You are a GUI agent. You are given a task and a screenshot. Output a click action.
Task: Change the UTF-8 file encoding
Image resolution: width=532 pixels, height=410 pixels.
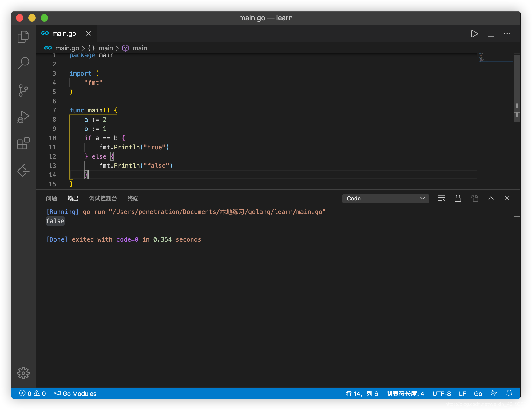click(x=442, y=394)
